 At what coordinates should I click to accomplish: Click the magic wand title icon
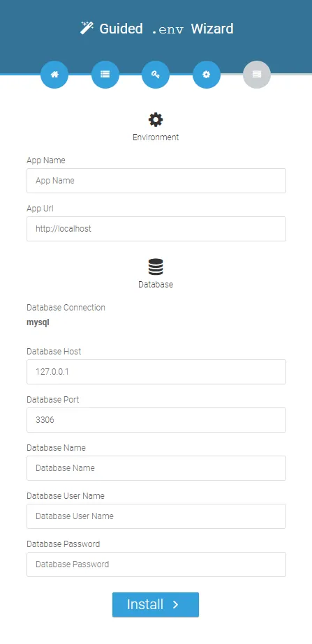click(87, 29)
